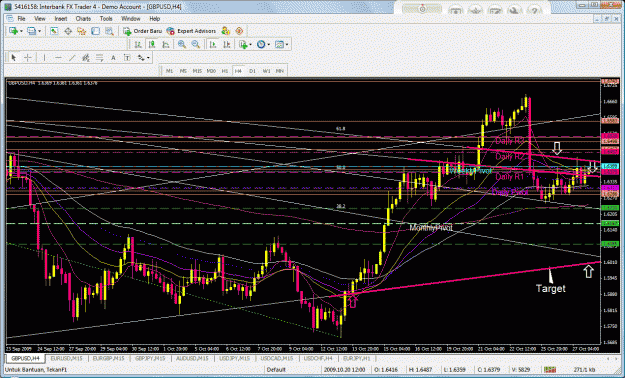Switch to the EURGBP,M15 chart tab
This screenshot has height=378, width=625.
(x=109, y=358)
